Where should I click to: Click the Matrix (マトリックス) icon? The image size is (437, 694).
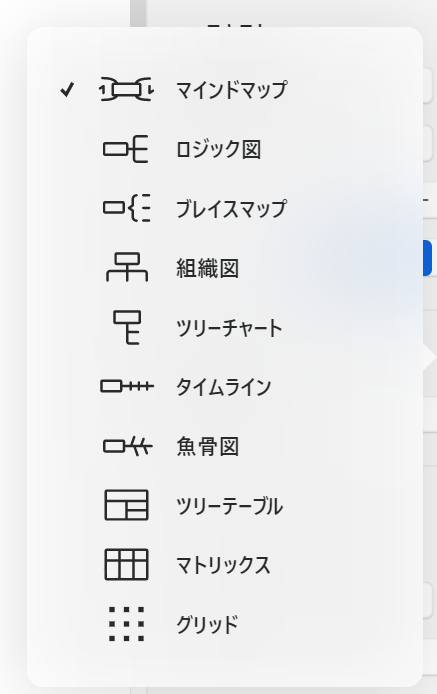[x=126, y=564]
